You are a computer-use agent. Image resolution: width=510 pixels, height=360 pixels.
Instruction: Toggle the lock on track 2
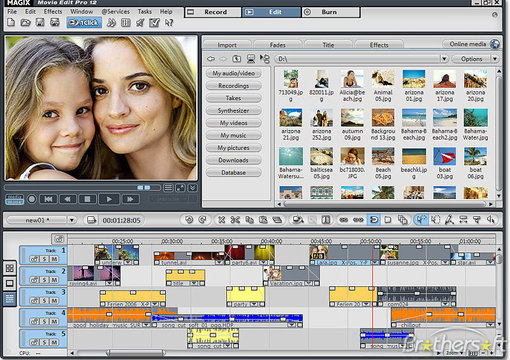(34, 280)
